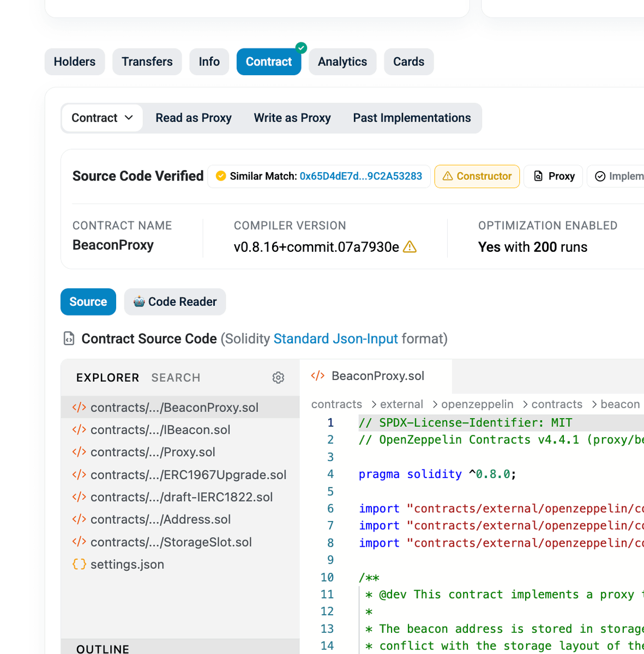This screenshot has height=654, width=644.
Task: Open contracts/.../ERC1967Upgrade.sol file
Action: pos(180,475)
